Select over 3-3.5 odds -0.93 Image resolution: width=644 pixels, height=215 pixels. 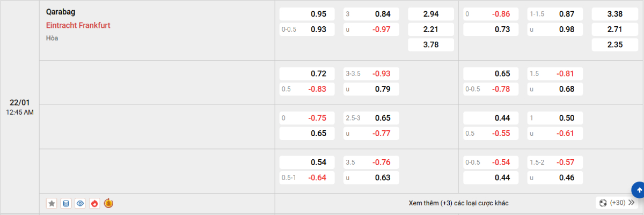click(x=371, y=73)
